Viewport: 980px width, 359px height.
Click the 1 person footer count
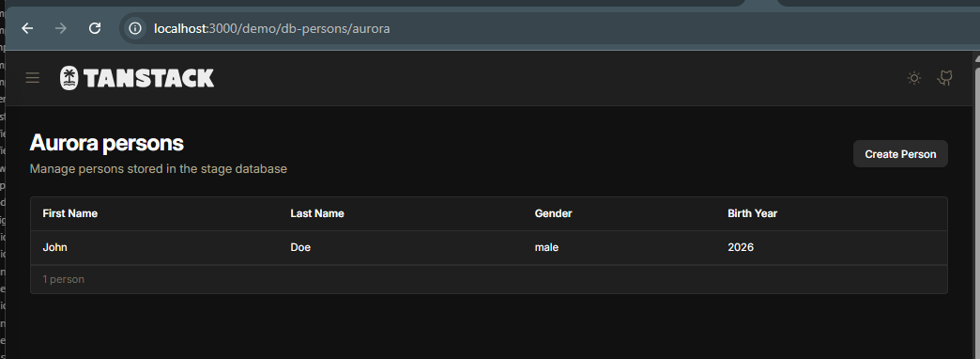point(63,279)
